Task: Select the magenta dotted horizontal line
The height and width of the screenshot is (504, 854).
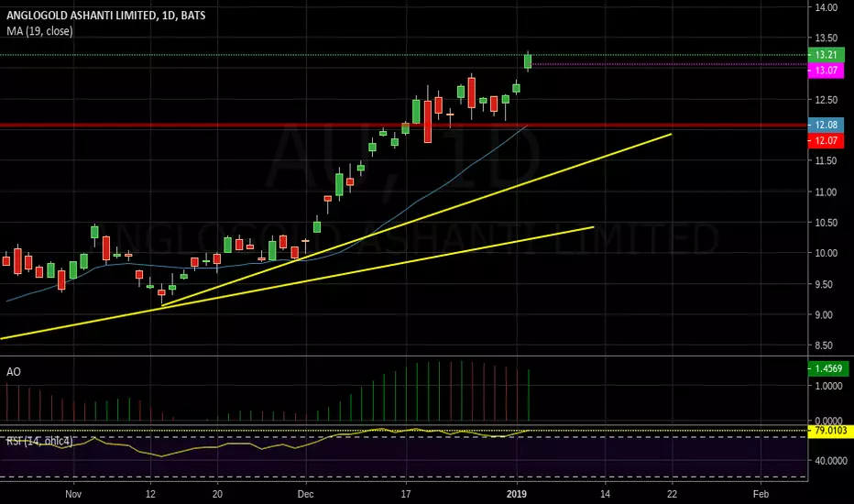Action: (669, 64)
